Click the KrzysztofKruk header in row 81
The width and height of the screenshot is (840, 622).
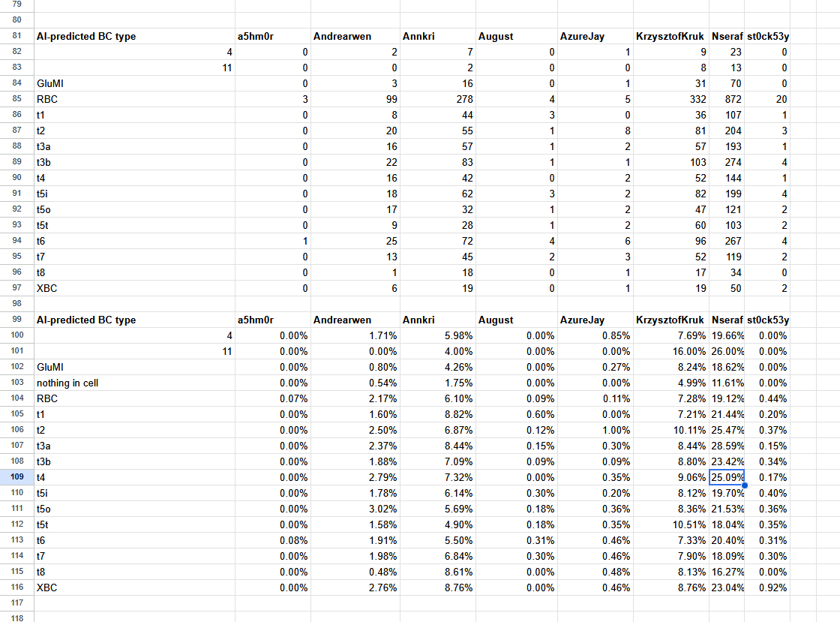[670, 37]
